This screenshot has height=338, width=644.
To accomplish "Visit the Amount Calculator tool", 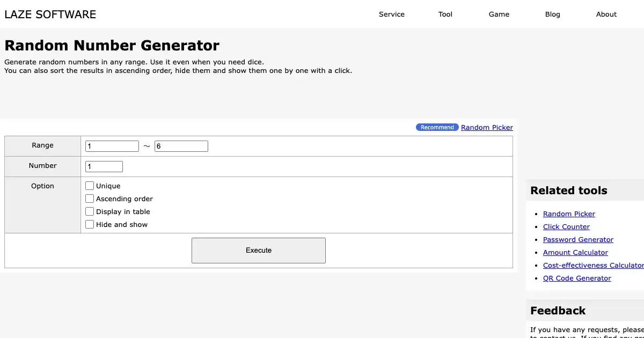I will coord(575,253).
